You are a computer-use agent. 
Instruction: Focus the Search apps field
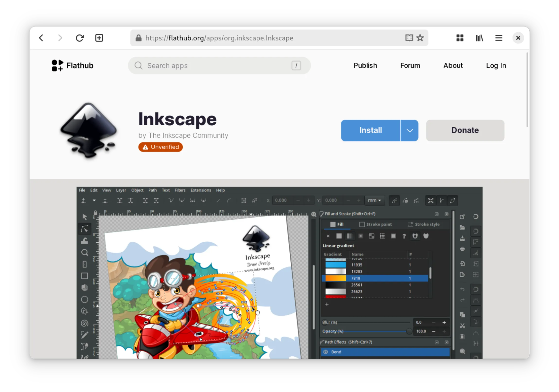pyautogui.click(x=219, y=66)
